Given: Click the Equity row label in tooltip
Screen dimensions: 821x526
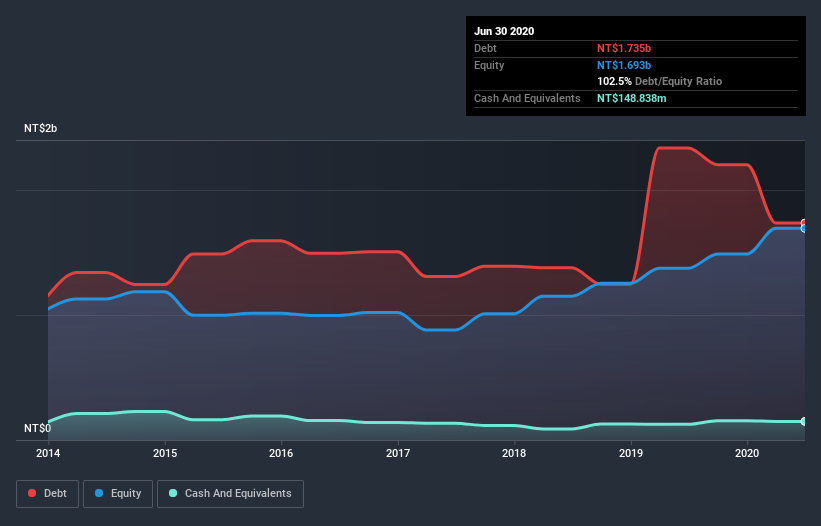Looking at the screenshot, I should 489,65.
